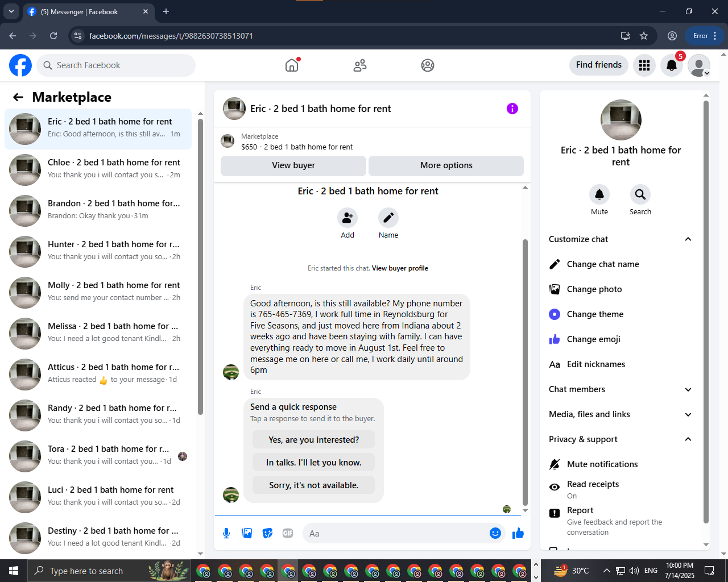This screenshot has width=728, height=582.
Task: Click the Name pencil icon in chat
Action: coord(388,218)
